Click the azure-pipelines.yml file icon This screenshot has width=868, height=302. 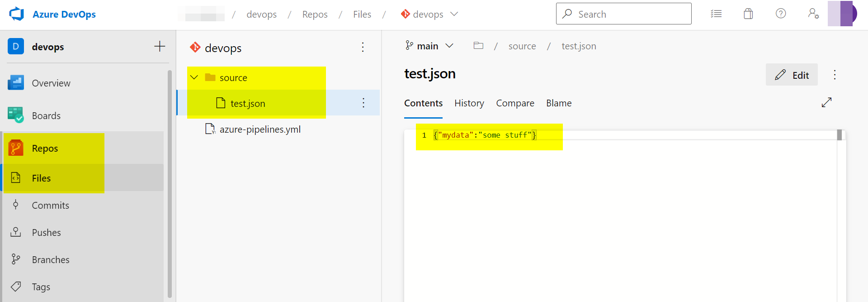coord(210,129)
